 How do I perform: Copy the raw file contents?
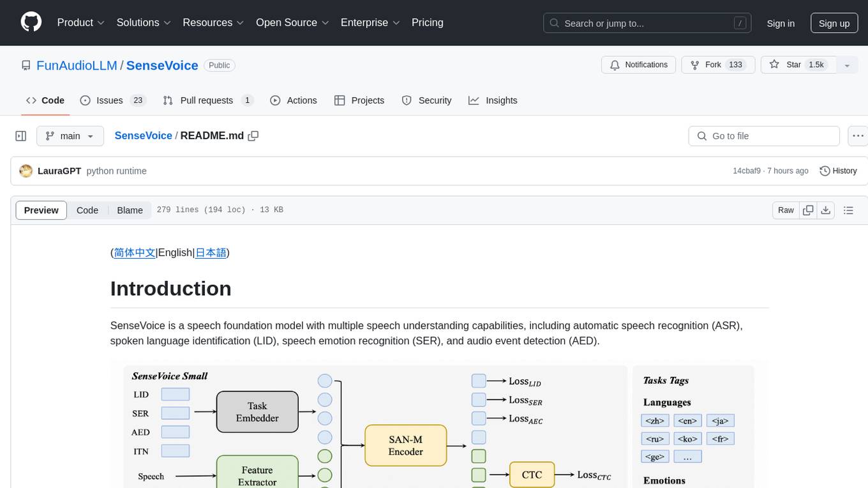tap(809, 210)
